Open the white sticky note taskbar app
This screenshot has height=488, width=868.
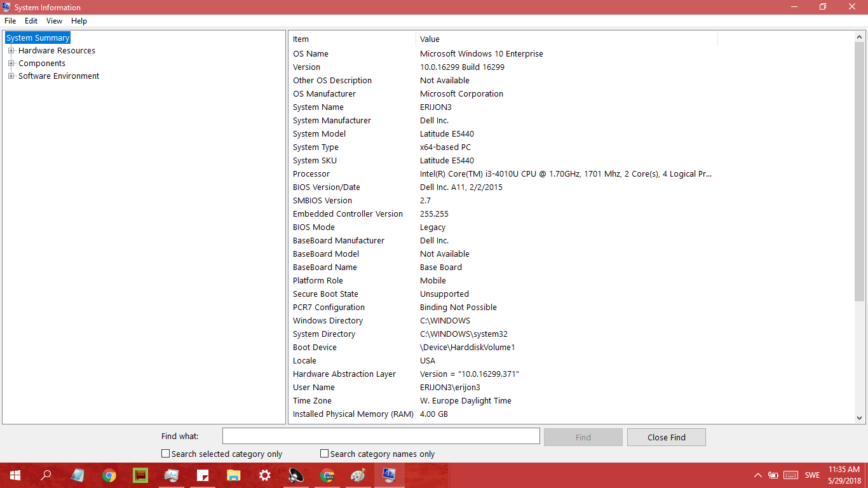(x=203, y=475)
